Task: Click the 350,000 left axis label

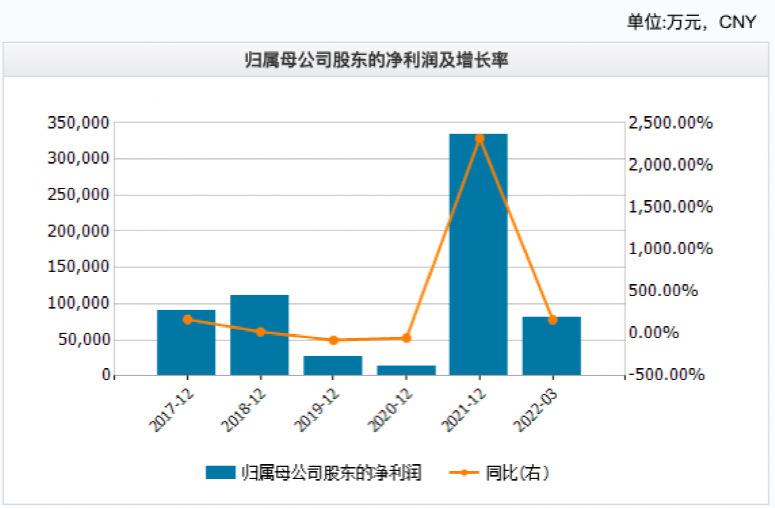Action: [x=78, y=123]
